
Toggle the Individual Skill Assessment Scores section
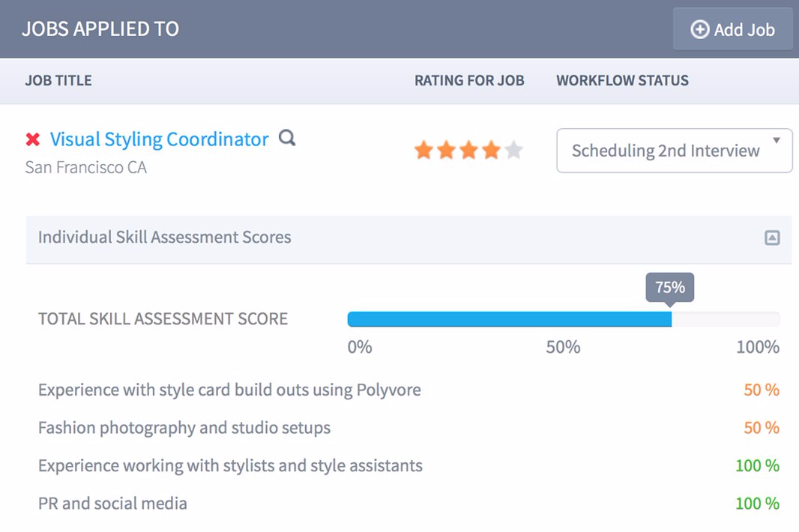[x=164, y=237]
